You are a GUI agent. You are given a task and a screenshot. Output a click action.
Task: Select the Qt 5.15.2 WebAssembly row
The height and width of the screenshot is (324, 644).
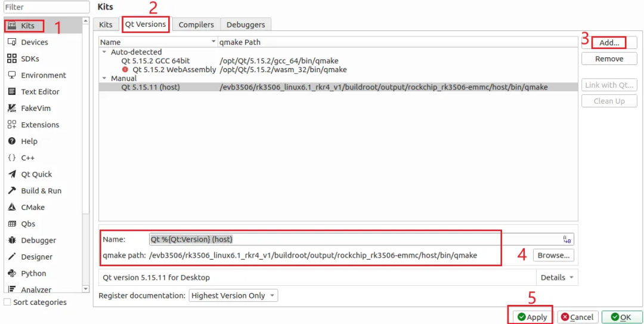pyautogui.click(x=338, y=69)
